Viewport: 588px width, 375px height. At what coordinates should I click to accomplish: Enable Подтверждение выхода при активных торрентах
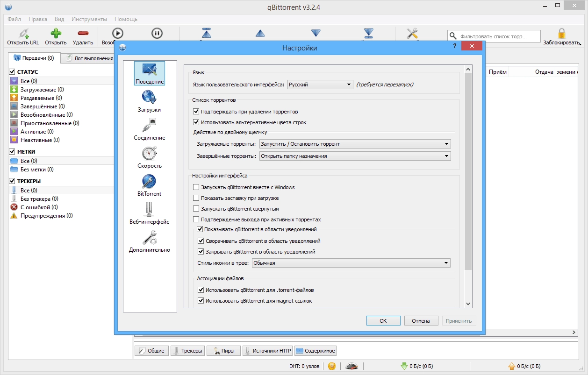(196, 219)
